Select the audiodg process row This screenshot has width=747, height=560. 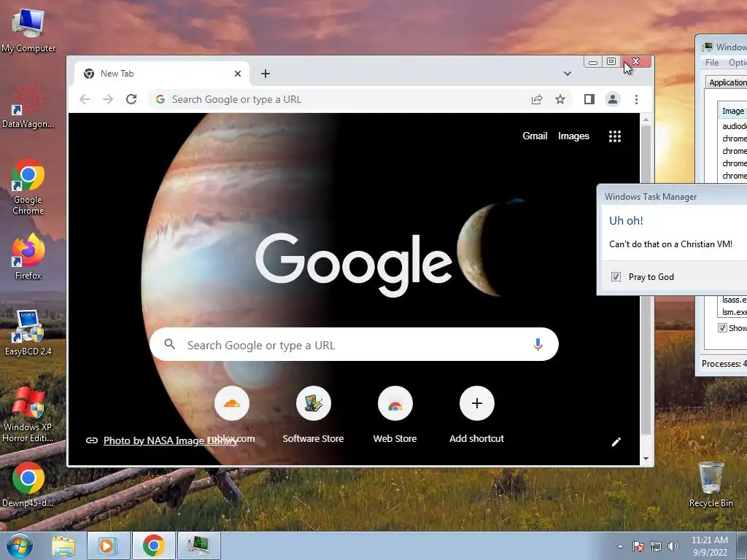(x=734, y=125)
